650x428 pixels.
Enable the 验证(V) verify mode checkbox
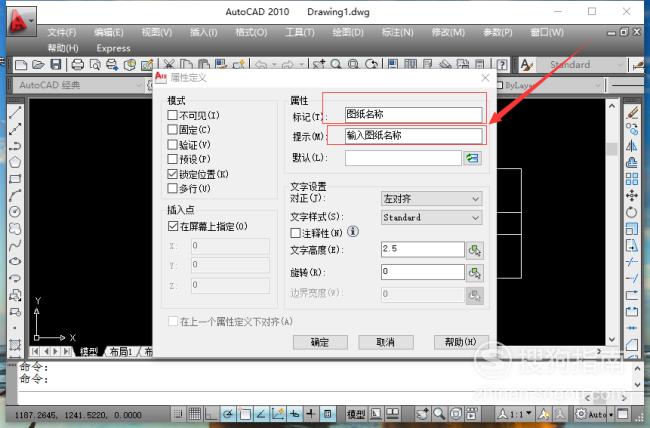[x=172, y=144]
